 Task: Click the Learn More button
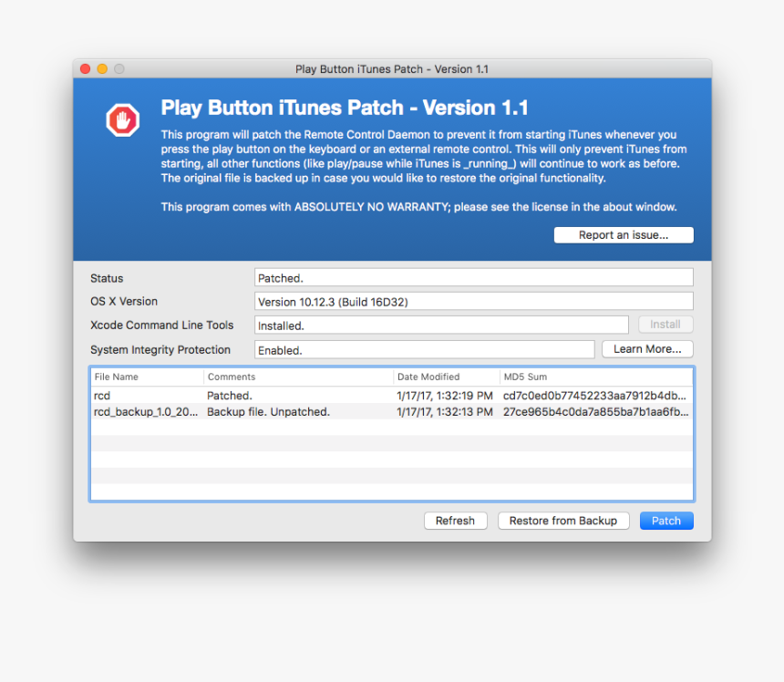(647, 349)
